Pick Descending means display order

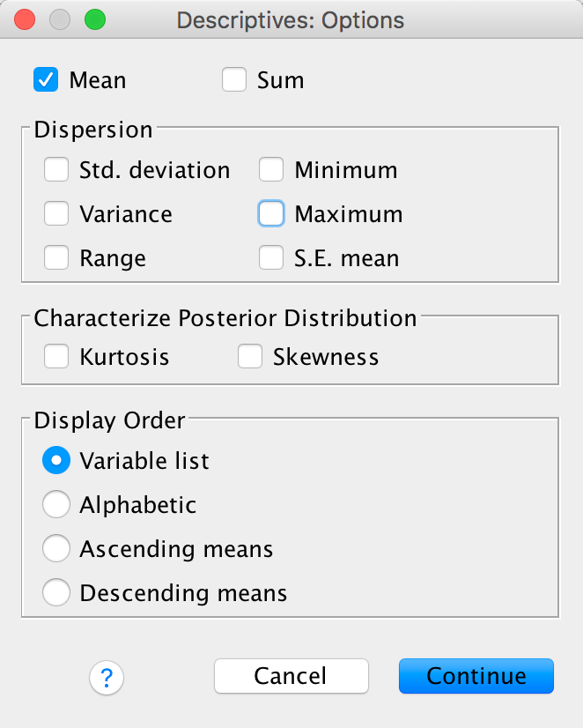click(56, 593)
